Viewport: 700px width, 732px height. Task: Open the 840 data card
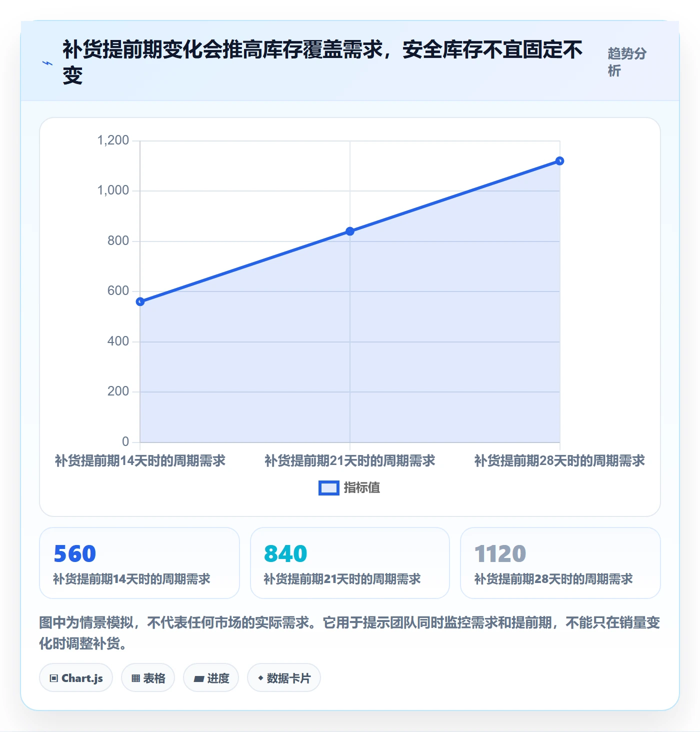coord(350,563)
